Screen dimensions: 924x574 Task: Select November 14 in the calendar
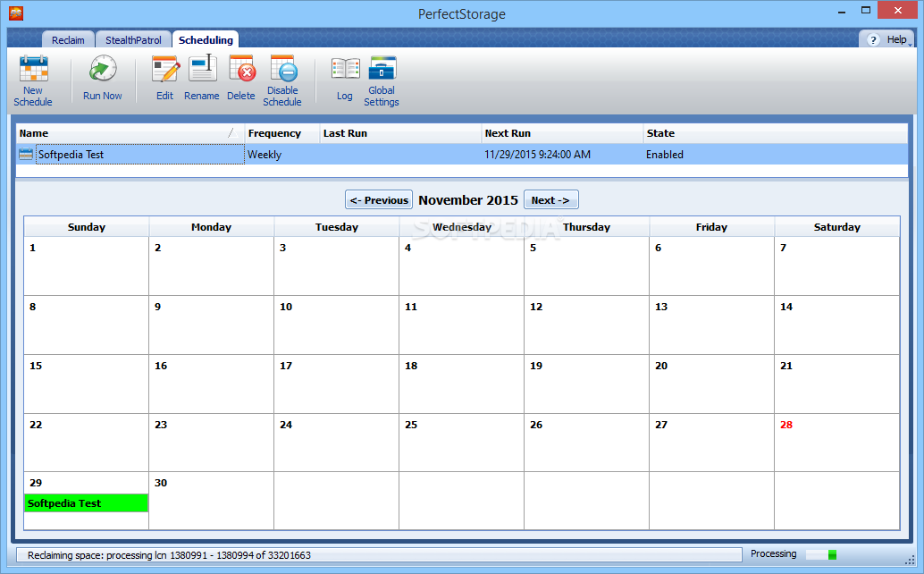836,325
